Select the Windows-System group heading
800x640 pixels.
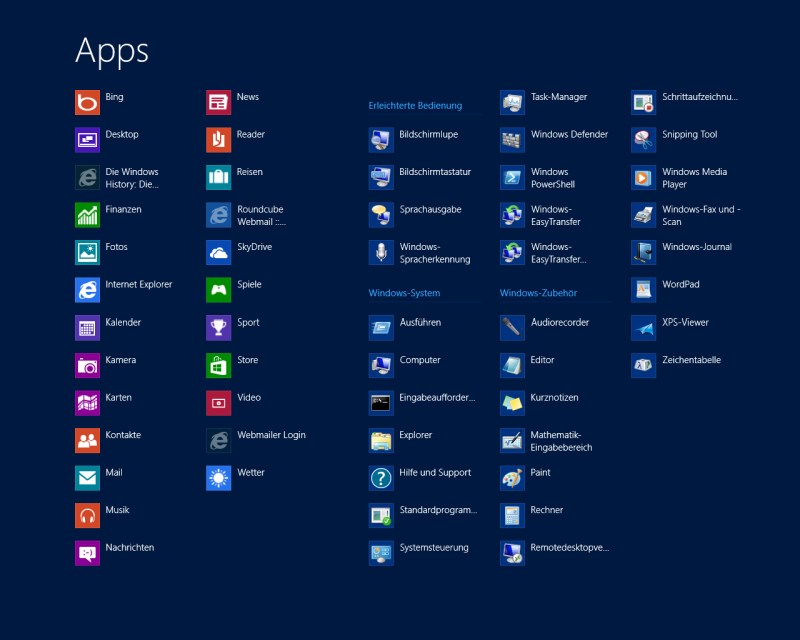tap(404, 293)
